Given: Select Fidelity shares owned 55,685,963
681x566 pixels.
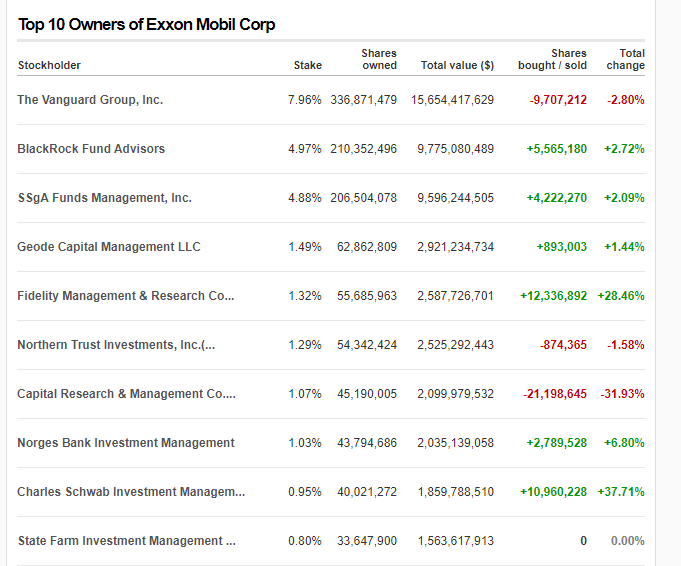Looking at the screenshot, I should click(x=367, y=296).
